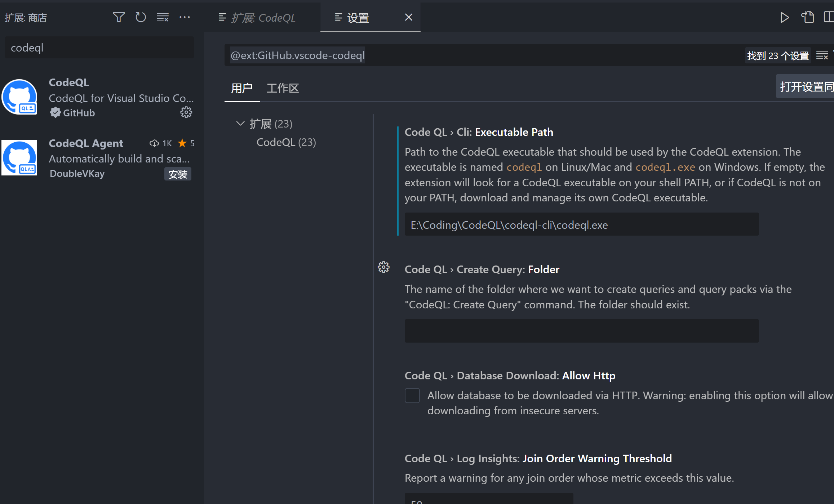834x504 pixels.
Task: Click the gear beside Create Query Folder setting
Action: 383,267
